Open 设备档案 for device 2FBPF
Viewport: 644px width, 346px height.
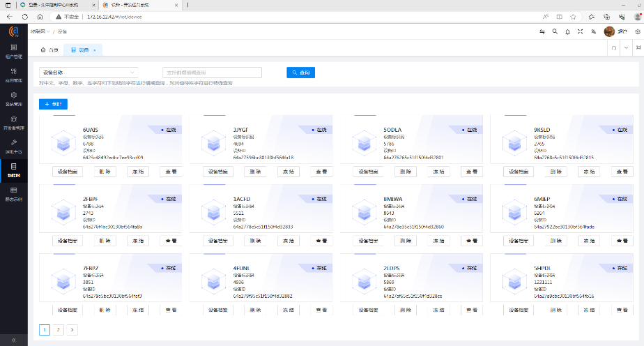coord(68,241)
